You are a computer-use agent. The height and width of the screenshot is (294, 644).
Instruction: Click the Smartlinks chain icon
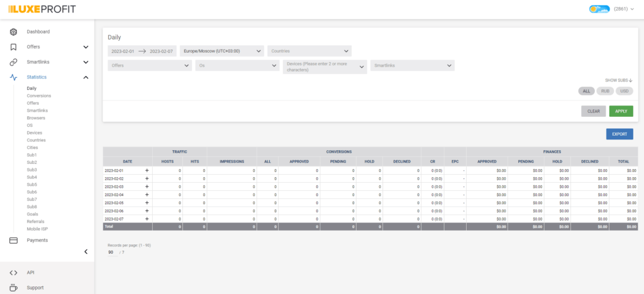(x=13, y=62)
